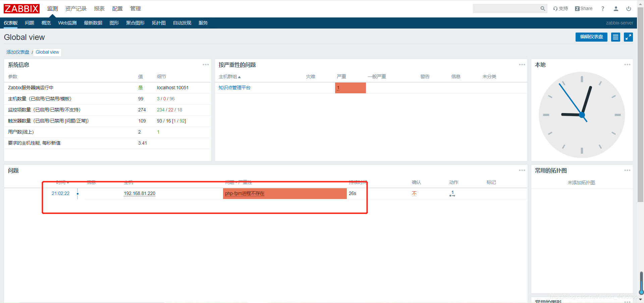644x303 pixels.
Task: Open the Problems by severity widget menu dots
Action: coord(522,64)
